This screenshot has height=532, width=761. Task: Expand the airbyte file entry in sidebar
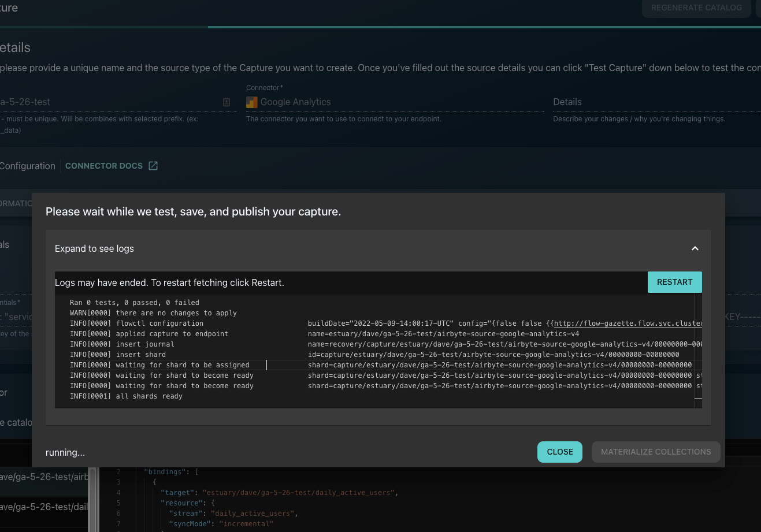pyautogui.click(x=43, y=477)
